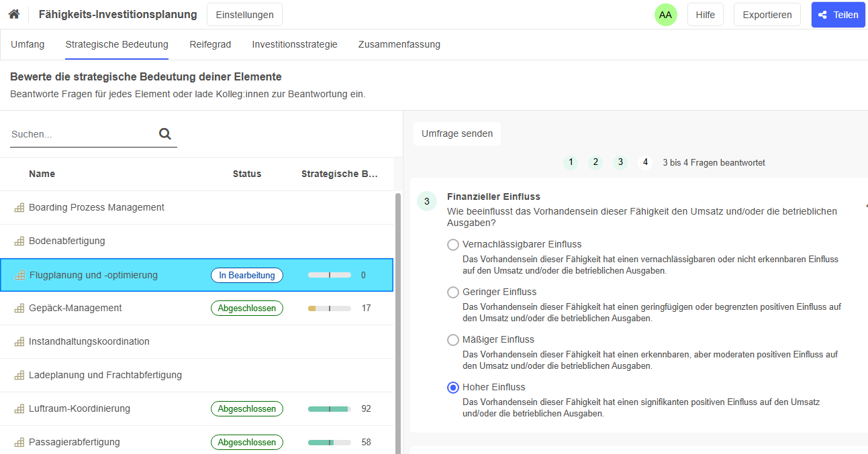Open question step 1 via its circle
Image resolution: width=868 pixels, height=454 pixels.
click(x=571, y=162)
